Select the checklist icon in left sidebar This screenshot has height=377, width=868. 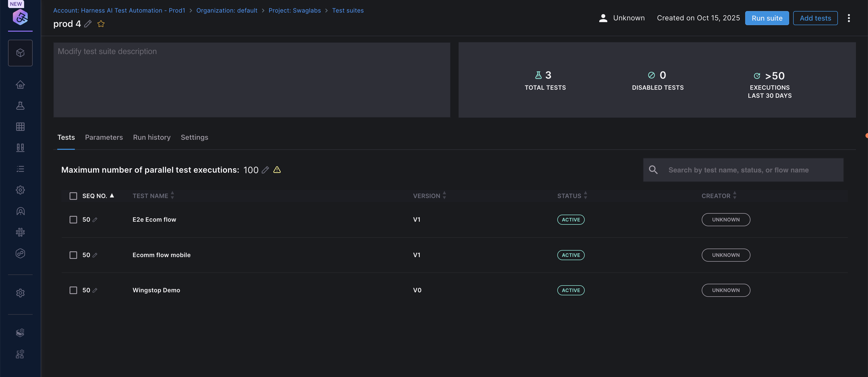[x=20, y=169]
